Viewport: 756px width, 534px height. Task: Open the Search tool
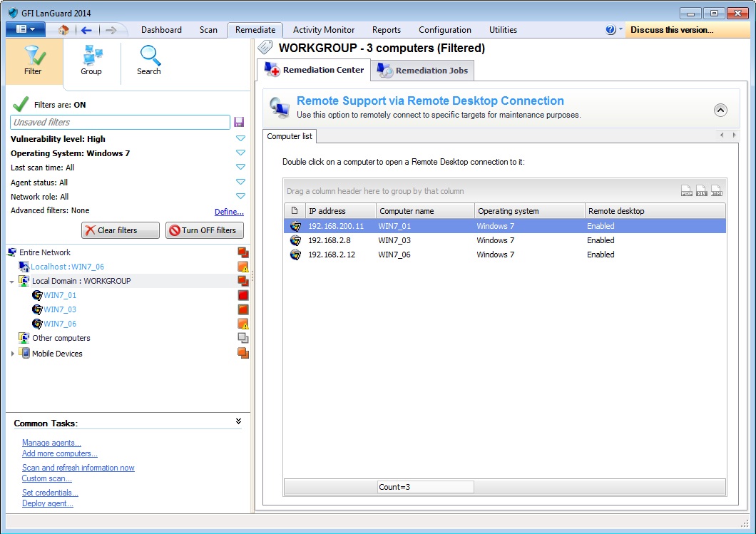(x=149, y=61)
